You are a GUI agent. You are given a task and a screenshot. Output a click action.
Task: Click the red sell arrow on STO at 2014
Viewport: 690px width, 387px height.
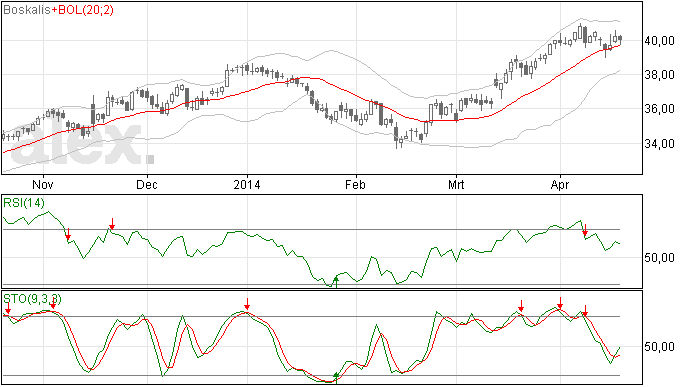pos(247,304)
